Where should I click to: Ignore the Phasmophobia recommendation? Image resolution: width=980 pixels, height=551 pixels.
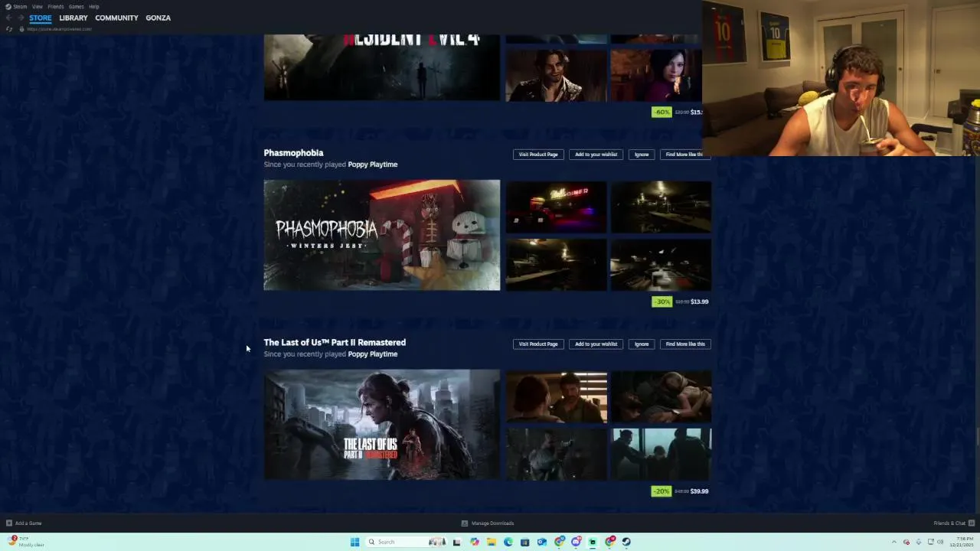point(642,155)
